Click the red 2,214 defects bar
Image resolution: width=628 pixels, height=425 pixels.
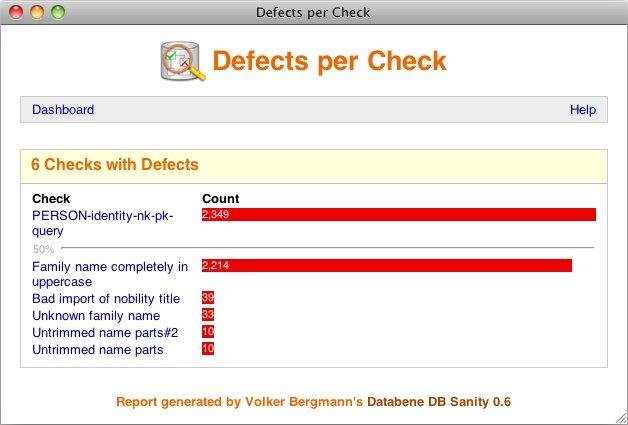point(386,266)
